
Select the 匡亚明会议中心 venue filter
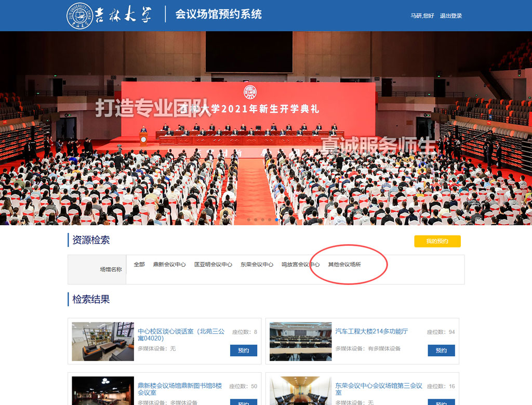[x=213, y=264]
